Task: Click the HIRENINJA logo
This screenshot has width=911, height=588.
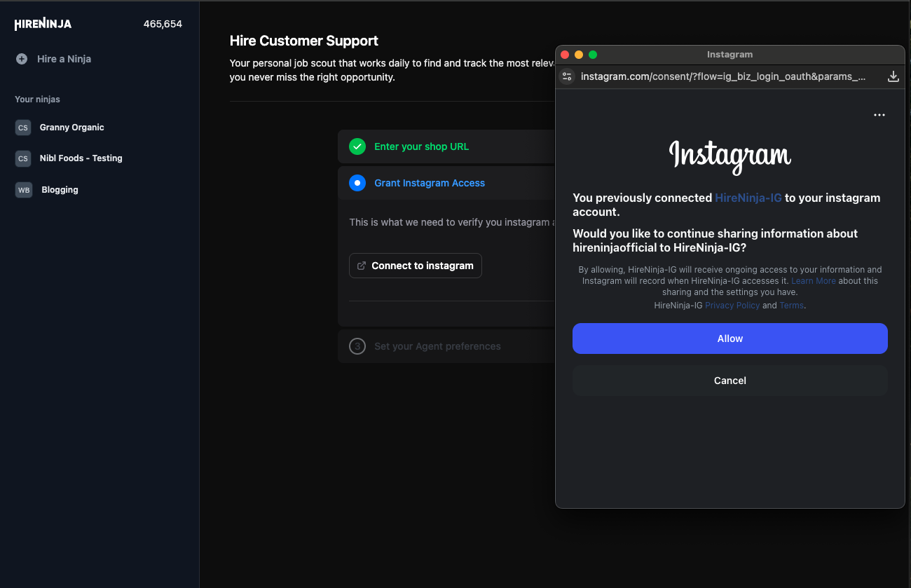Action: coord(42,23)
